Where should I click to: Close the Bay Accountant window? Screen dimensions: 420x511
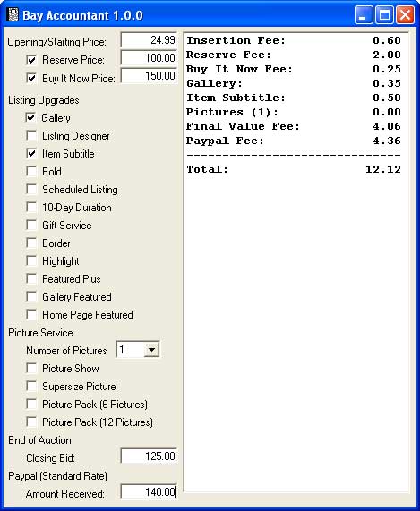point(405,15)
